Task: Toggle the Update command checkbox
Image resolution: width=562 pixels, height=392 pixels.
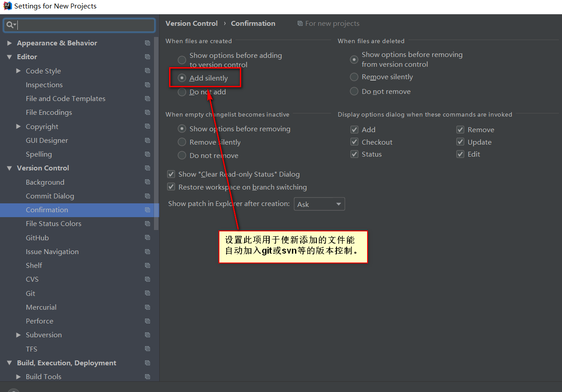Action: coord(461,142)
